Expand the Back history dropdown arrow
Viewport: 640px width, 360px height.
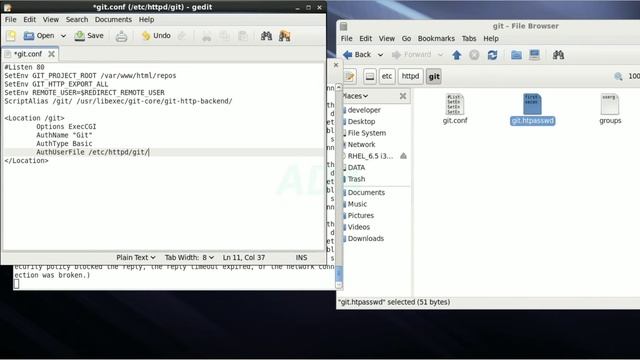click(x=380, y=55)
